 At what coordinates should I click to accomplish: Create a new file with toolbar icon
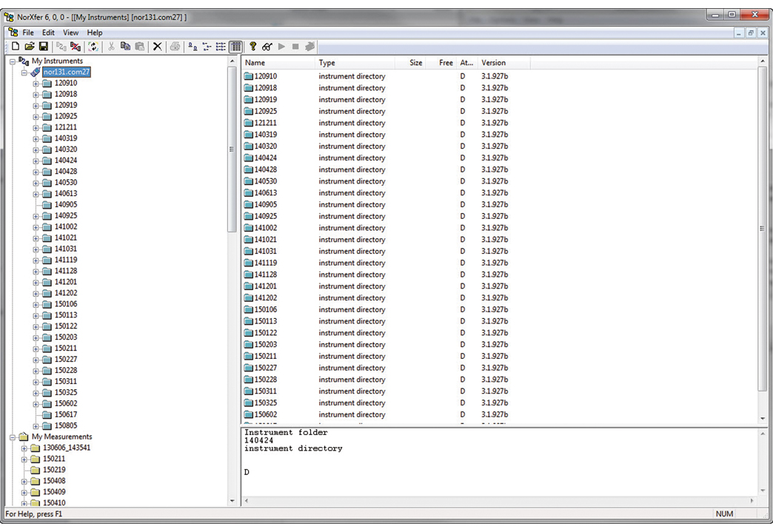pos(16,47)
